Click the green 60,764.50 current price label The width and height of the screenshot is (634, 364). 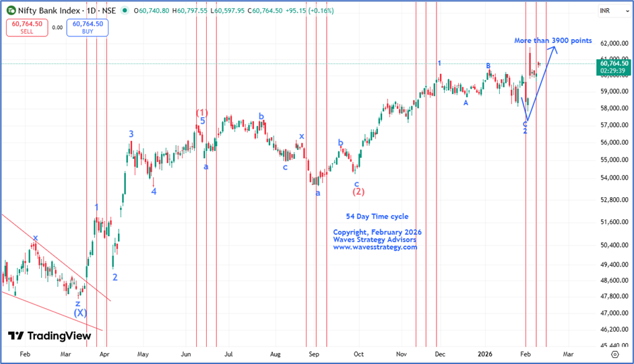(x=614, y=63)
